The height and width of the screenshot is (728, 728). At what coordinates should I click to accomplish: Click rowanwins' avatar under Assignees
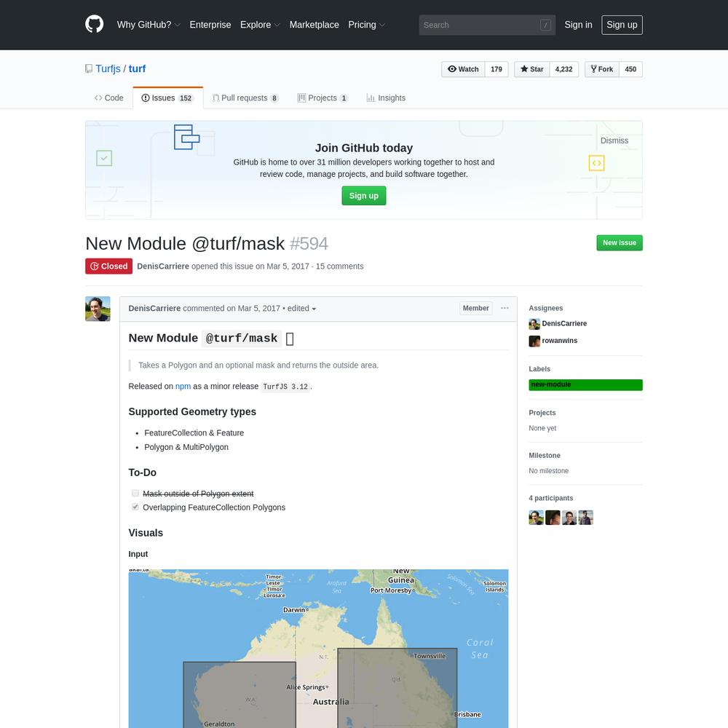(534, 341)
